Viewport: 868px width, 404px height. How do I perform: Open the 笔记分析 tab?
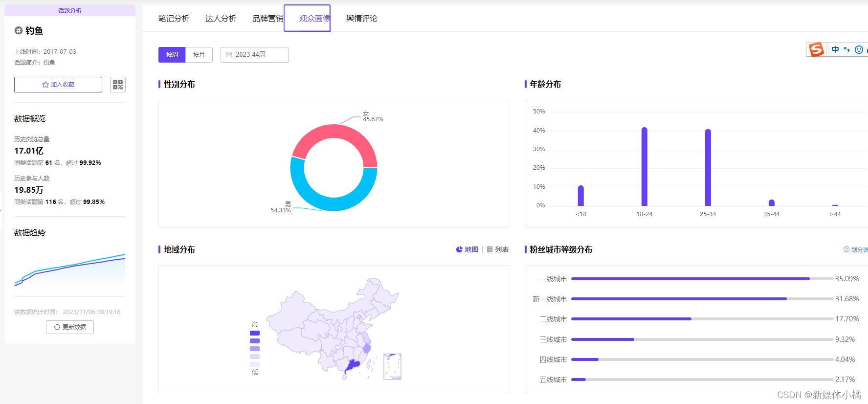point(174,19)
